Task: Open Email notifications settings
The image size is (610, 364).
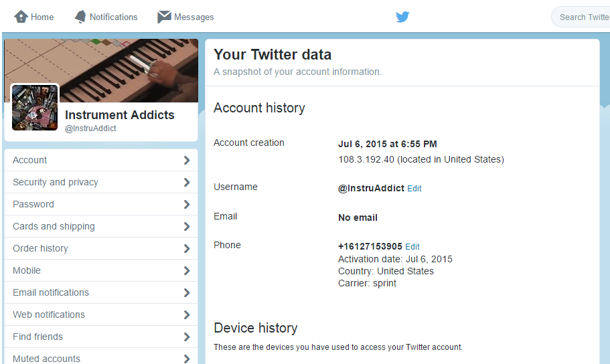Action: point(101,292)
